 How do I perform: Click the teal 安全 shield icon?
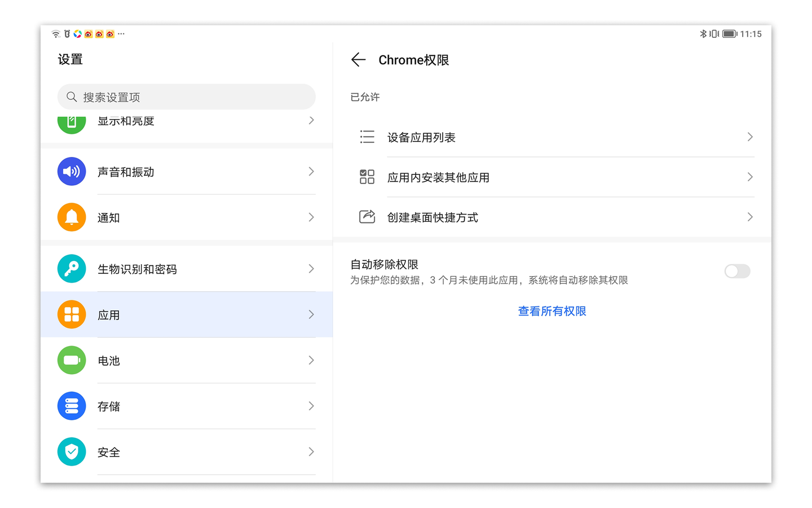(x=72, y=452)
